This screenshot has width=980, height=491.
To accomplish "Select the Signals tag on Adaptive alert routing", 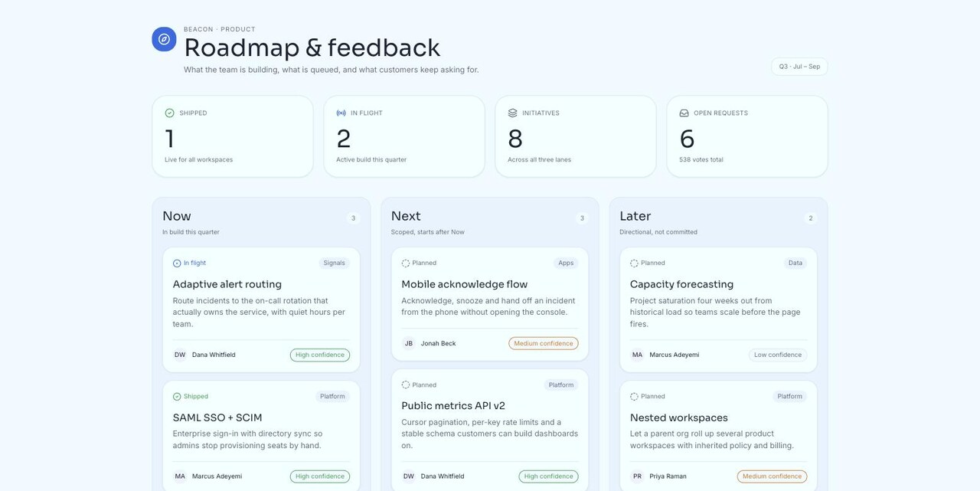I will pos(334,263).
